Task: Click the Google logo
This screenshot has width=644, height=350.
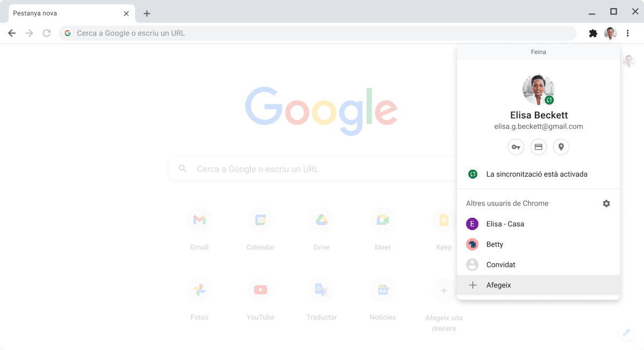Action: [321, 110]
